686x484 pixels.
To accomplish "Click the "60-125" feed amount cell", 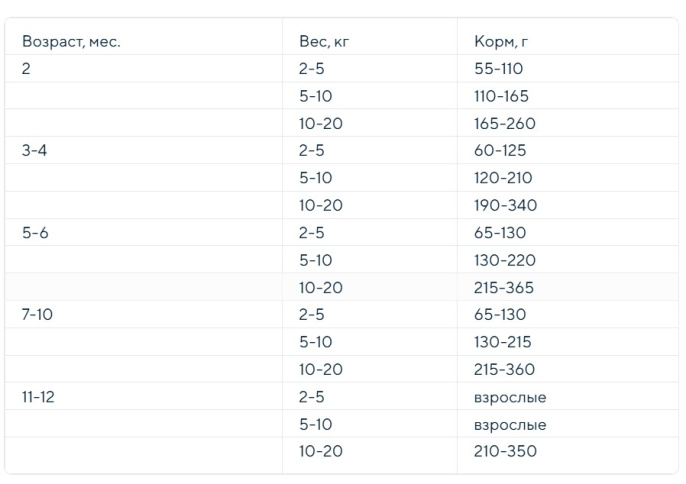I will pos(499,151).
